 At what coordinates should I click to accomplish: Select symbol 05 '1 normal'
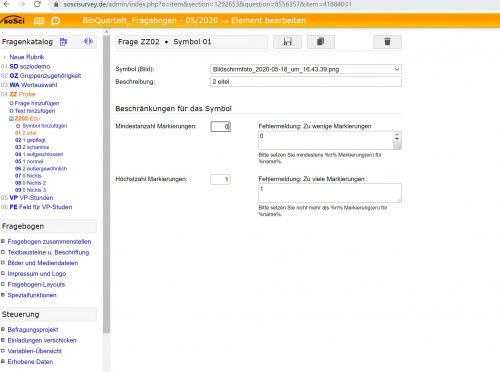(x=29, y=161)
